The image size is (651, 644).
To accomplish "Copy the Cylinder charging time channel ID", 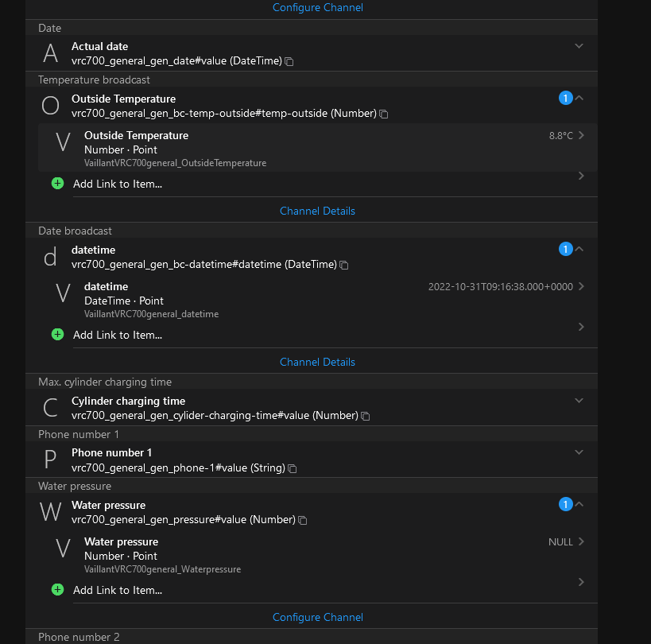I will [365, 416].
